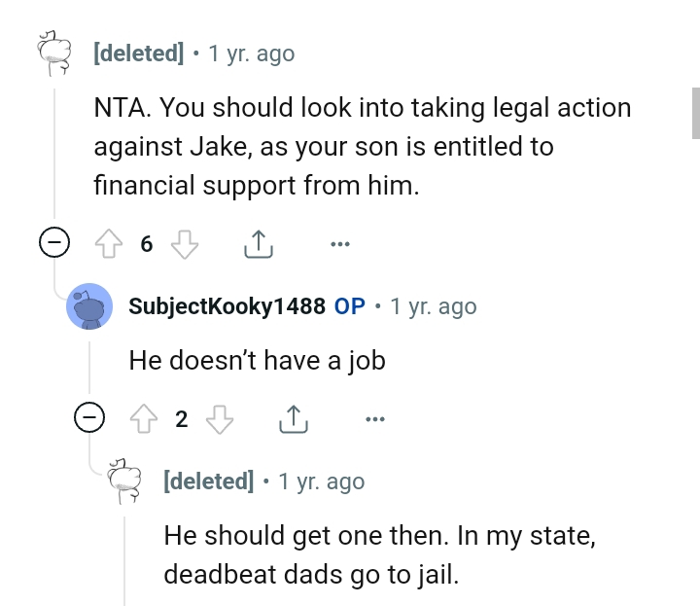
Task: Collapse the top comment thread
Action: click(x=52, y=244)
